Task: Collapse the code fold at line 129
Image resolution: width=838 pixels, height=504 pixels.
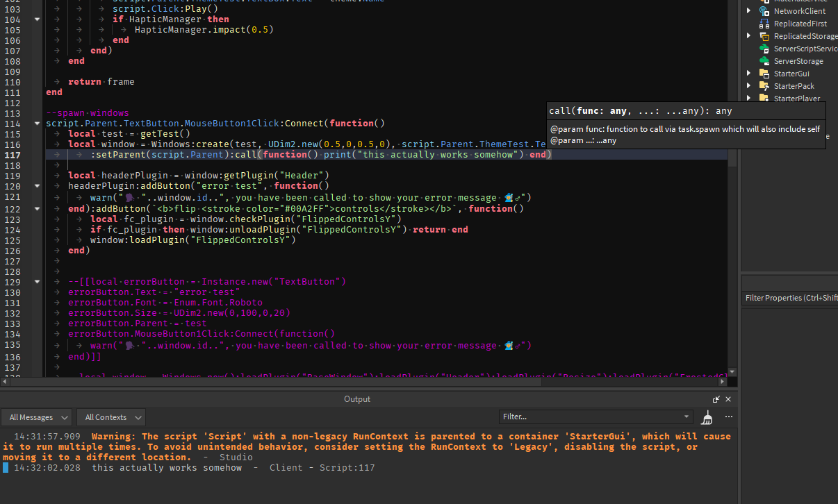Action: (37, 281)
